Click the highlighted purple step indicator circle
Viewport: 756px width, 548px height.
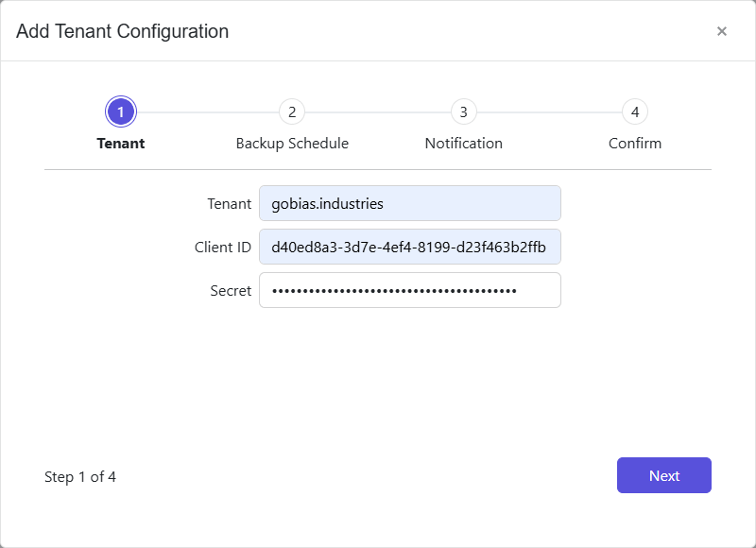pyautogui.click(x=120, y=111)
